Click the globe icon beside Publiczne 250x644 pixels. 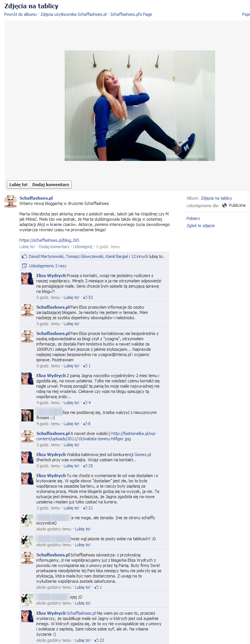point(224,205)
